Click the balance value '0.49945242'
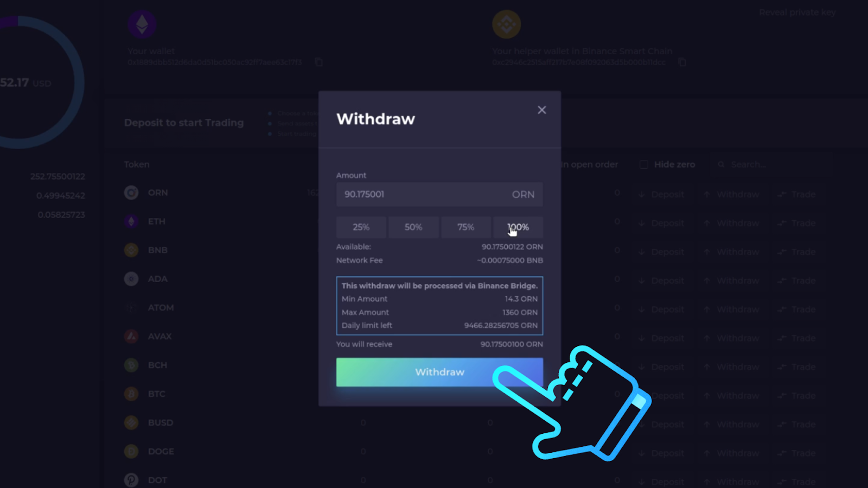The image size is (868, 488). (61, 195)
